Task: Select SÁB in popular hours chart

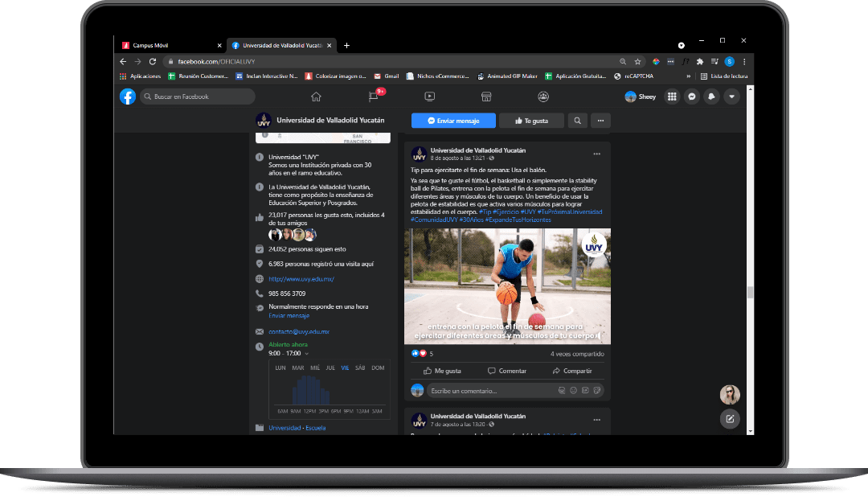Action: tap(360, 368)
